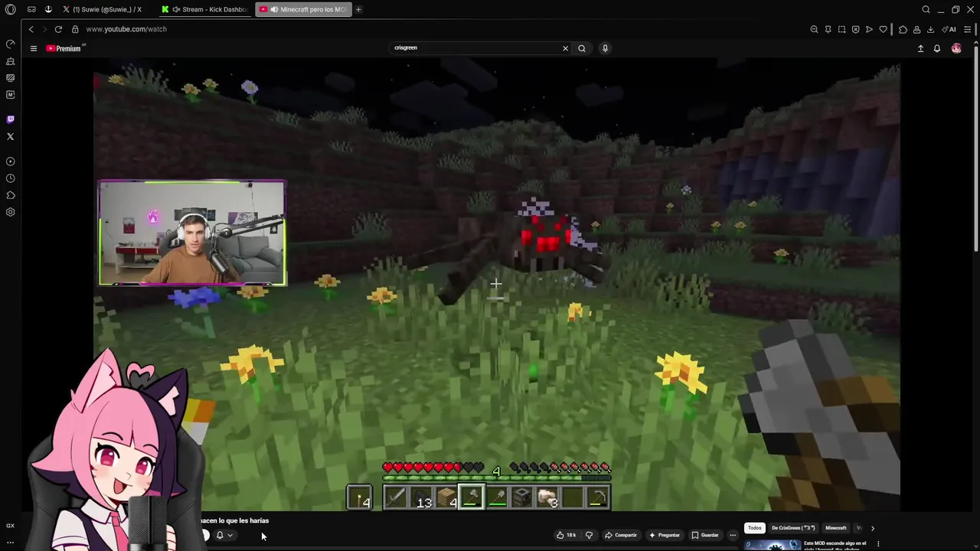Select the Todos filter chip
This screenshot has height=551, width=980.
(x=755, y=528)
